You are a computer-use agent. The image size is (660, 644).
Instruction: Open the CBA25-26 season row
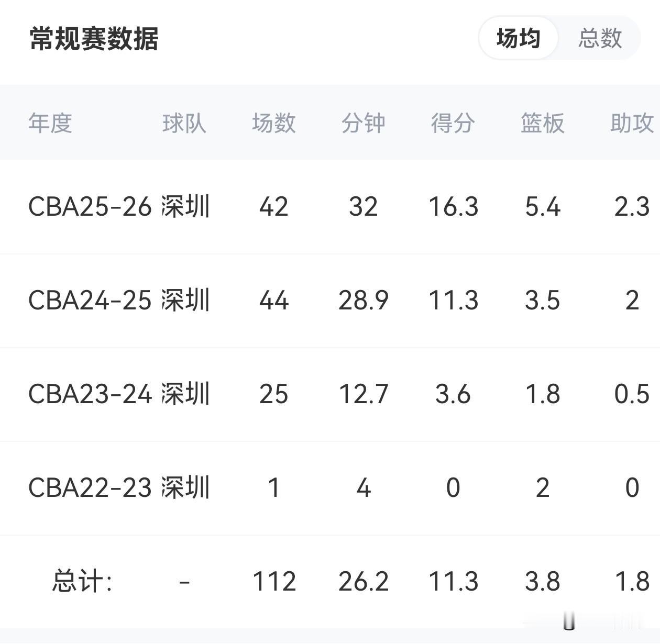[330, 207]
